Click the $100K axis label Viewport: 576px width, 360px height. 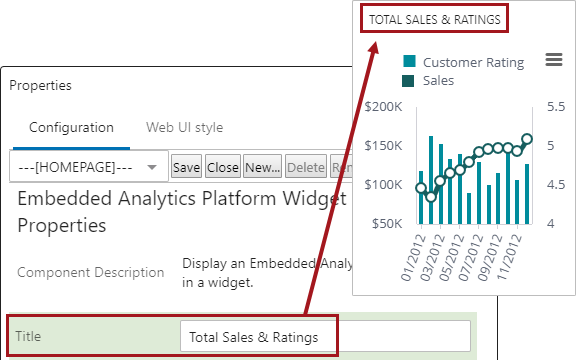point(383,184)
